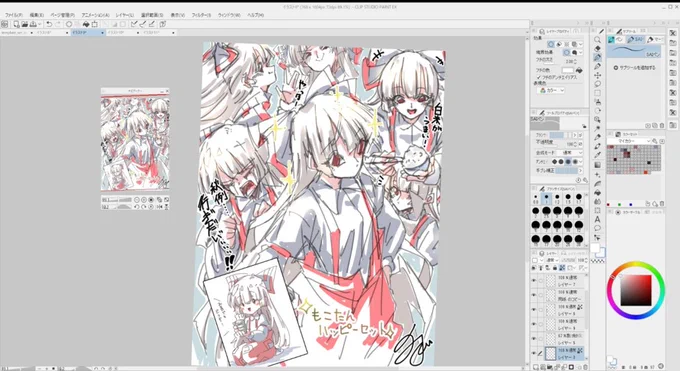Hide the 67 percent opacity layer
The height and width of the screenshot is (371, 680).
pos(534,339)
